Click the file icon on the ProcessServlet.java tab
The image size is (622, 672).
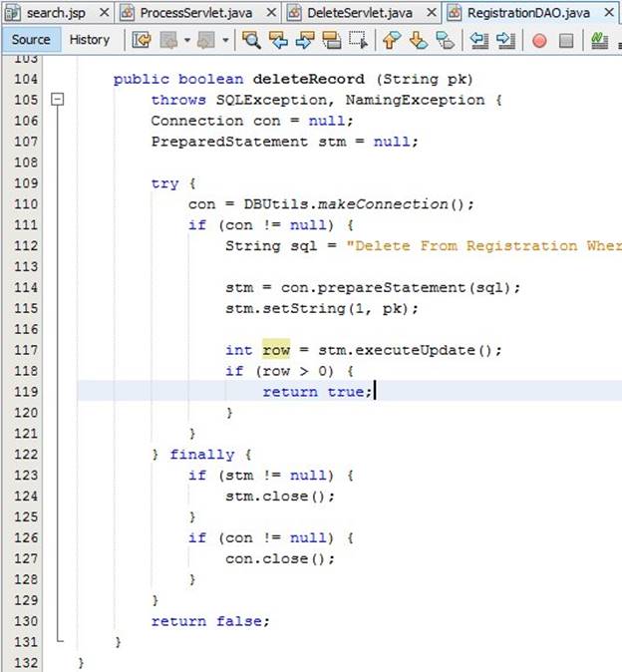click(127, 13)
